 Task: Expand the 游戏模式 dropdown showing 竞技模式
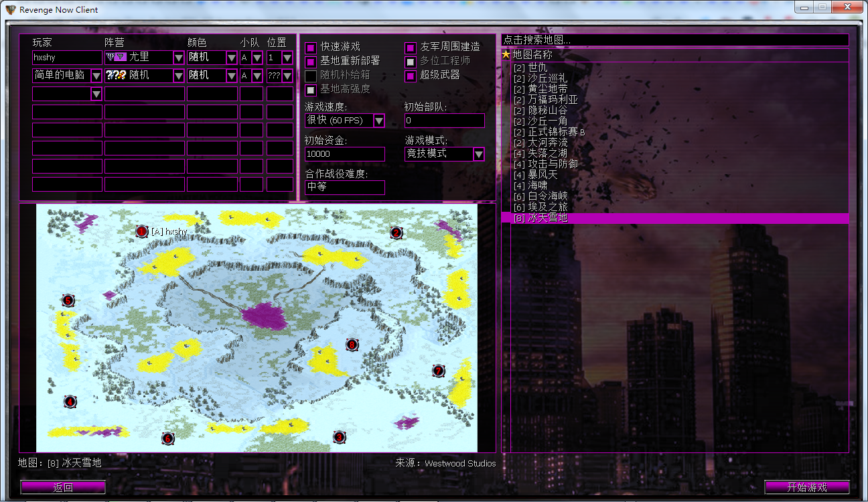(x=479, y=154)
